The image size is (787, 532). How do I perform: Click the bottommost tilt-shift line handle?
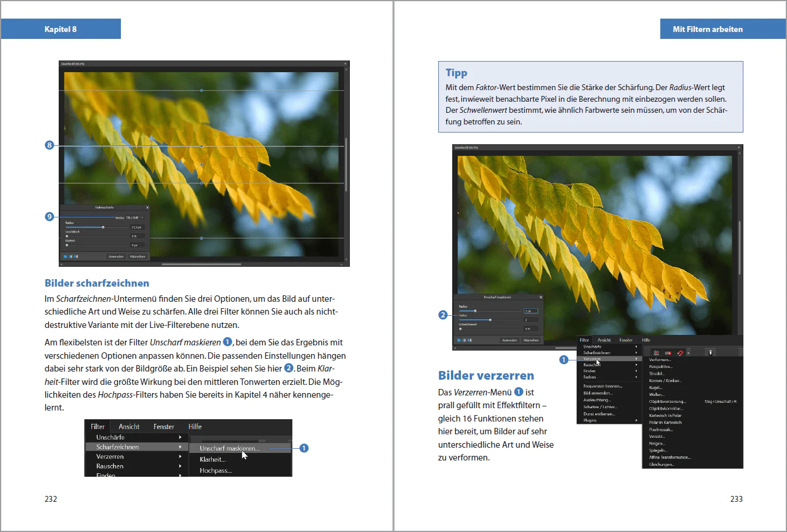click(202, 238)
